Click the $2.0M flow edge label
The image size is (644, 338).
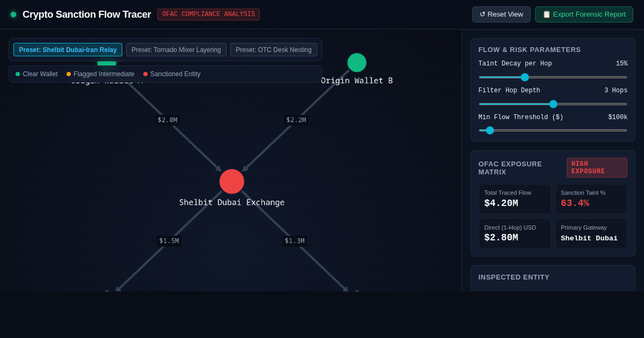click(x=167, y=120)
